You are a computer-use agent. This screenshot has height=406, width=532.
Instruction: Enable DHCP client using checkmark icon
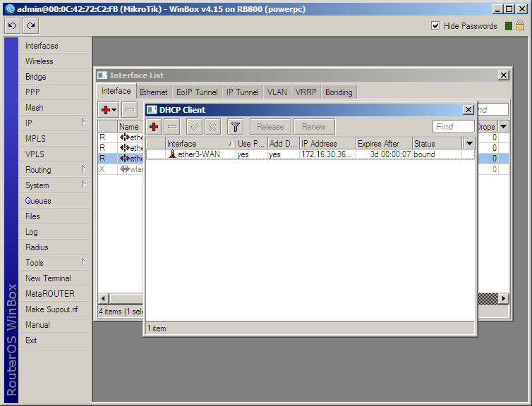click(x=195, y=127)
